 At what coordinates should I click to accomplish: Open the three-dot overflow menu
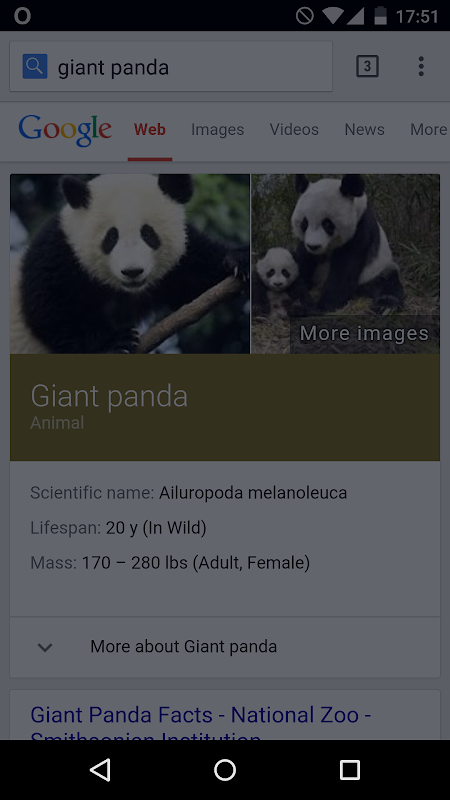point(421,66)
